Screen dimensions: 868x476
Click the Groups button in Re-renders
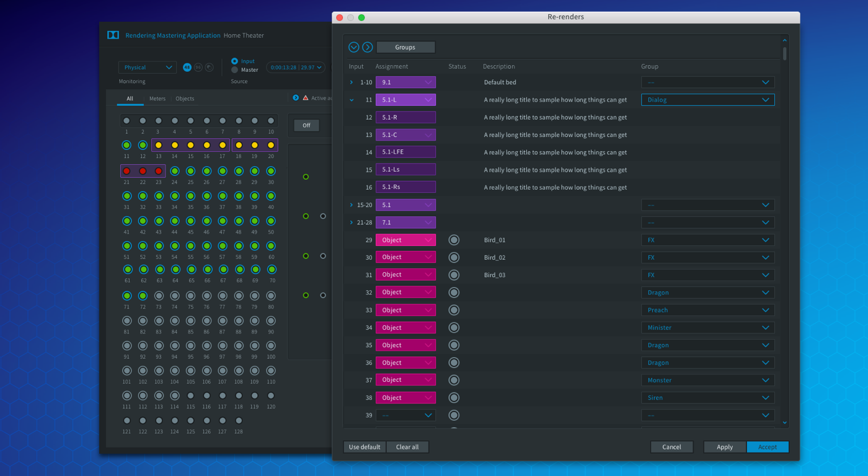tap(405, 47)
